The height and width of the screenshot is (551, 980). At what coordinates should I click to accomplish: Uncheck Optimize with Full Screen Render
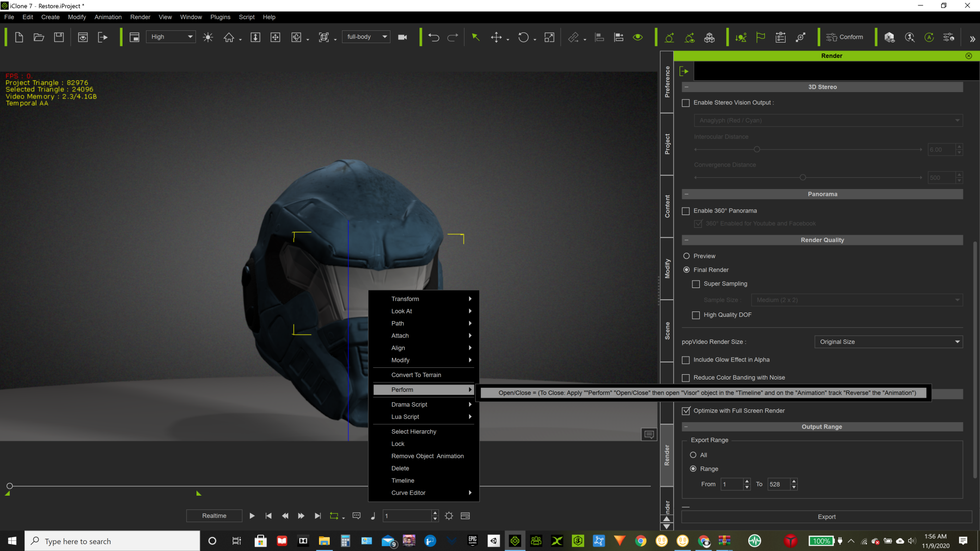tap(686, 411)
